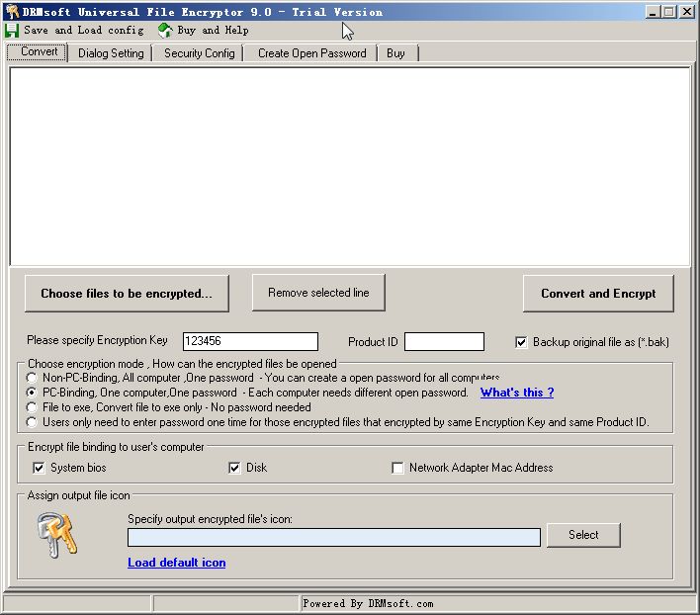Close the DRMsoft Universal File Encryptor window
The width and height of the screenshot is (700, 615).
pos(686,12)
